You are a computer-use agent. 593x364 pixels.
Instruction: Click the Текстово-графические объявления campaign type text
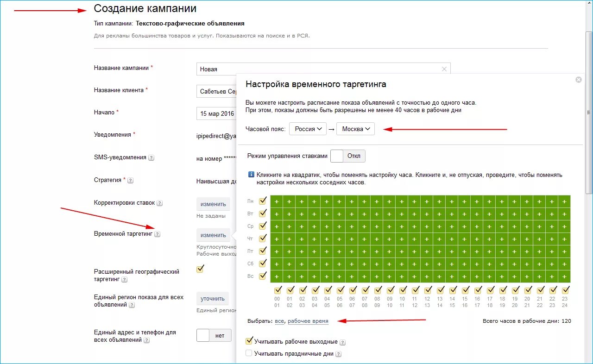point(190,23)
